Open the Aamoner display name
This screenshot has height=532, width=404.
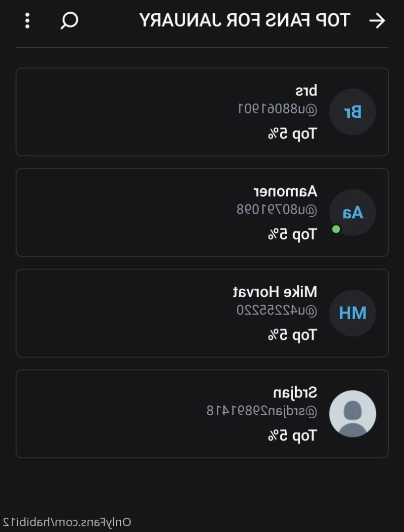286,192
